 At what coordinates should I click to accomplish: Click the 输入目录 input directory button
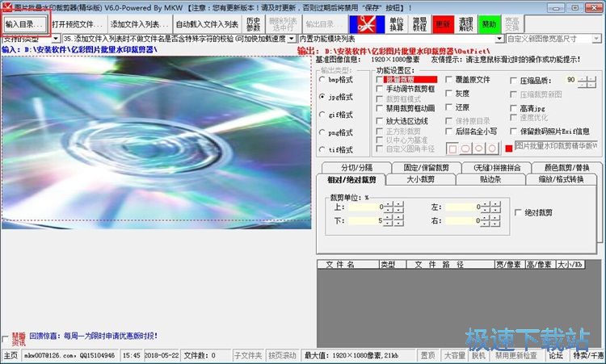[x=26, y=24]
